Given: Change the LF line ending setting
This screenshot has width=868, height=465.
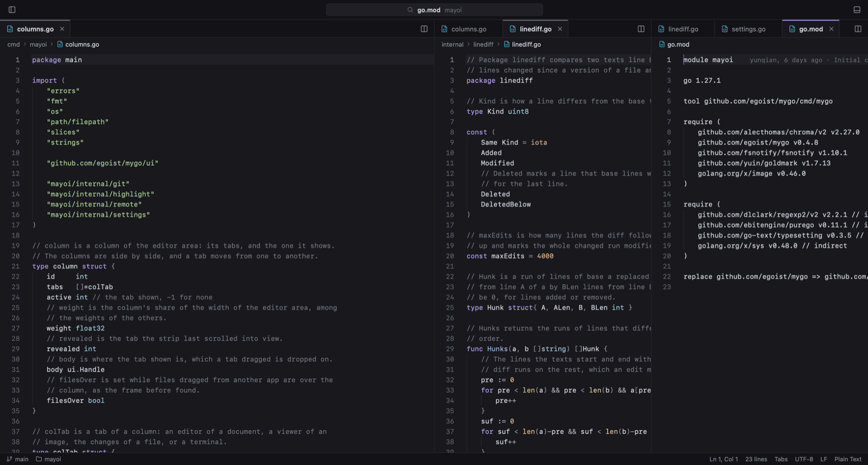Looking at the screenshot, I should [x=824, y=459].
